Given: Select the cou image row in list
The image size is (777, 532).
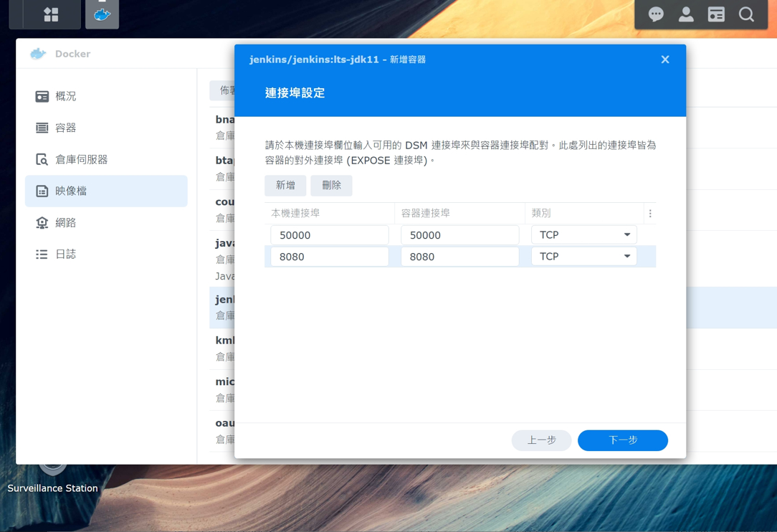Looking at the screenshot, I should tap(222, 210).
